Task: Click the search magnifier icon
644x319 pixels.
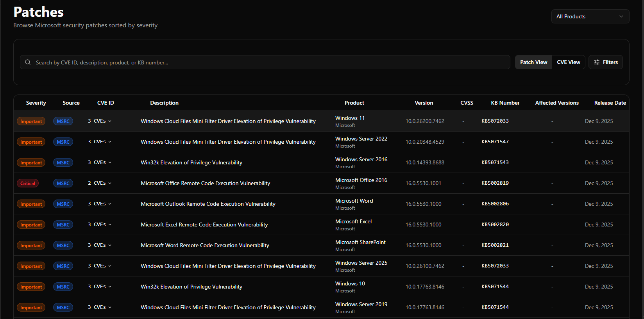Action: 28,62
